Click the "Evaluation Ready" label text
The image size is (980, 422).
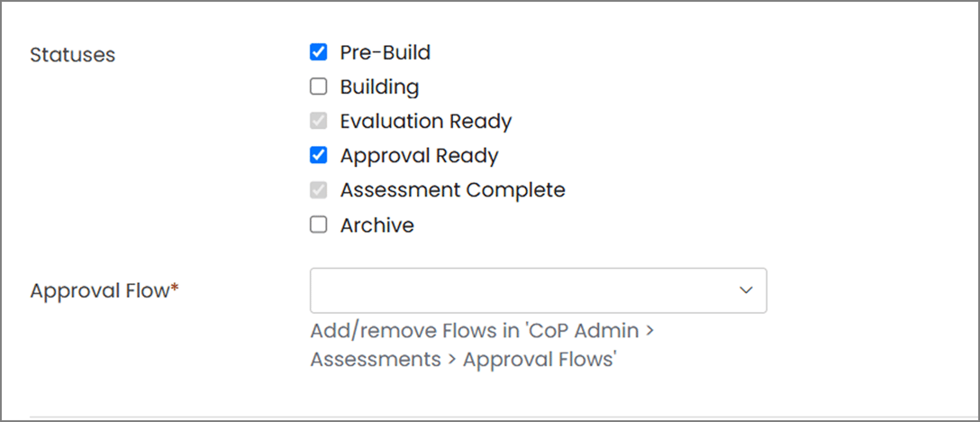(x=425, y=122)
